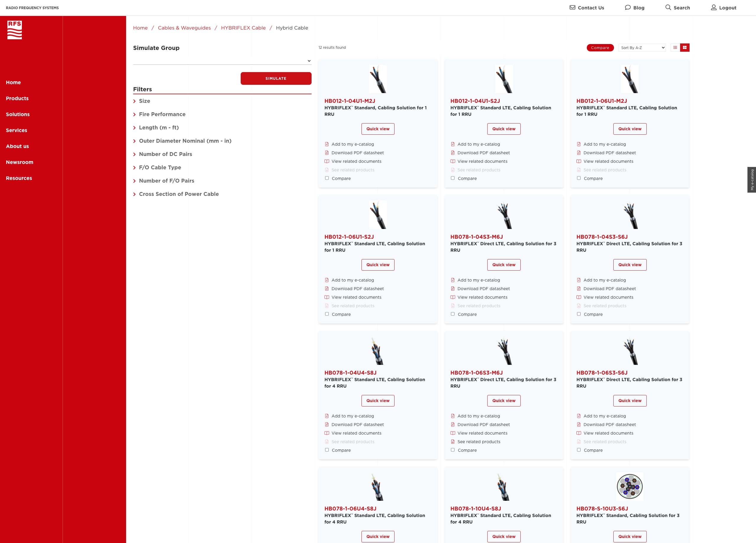Image resolution: width=756 pixels, height=543 pixels.
Task: Go to HYBRIFLEX Cable breadcrumb
Action: click(243, 28)
